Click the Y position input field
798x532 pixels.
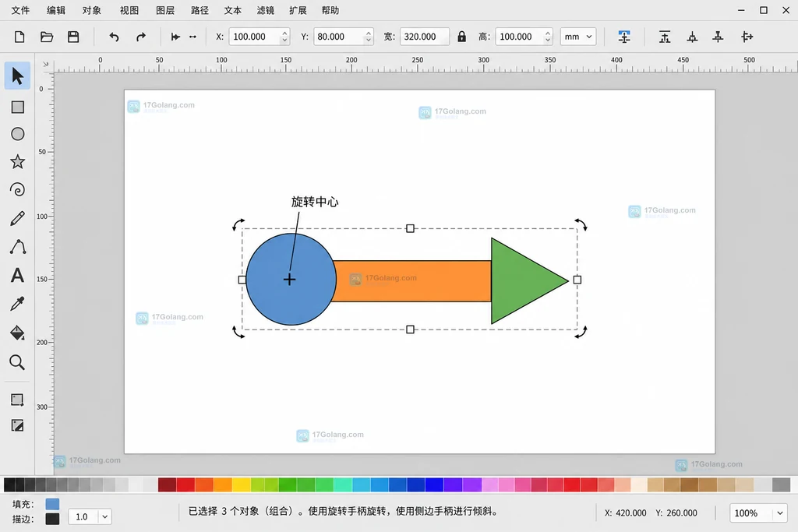point(344,37)
